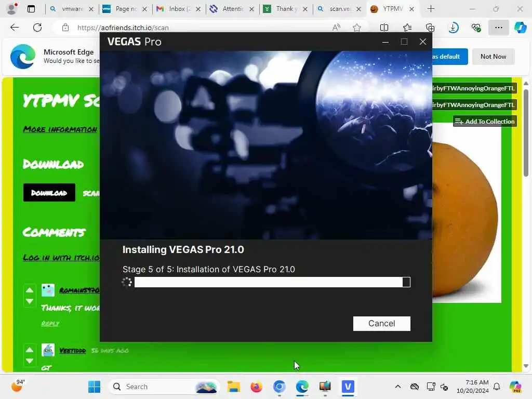Click the taskbar Search box

tap(164, 387)
